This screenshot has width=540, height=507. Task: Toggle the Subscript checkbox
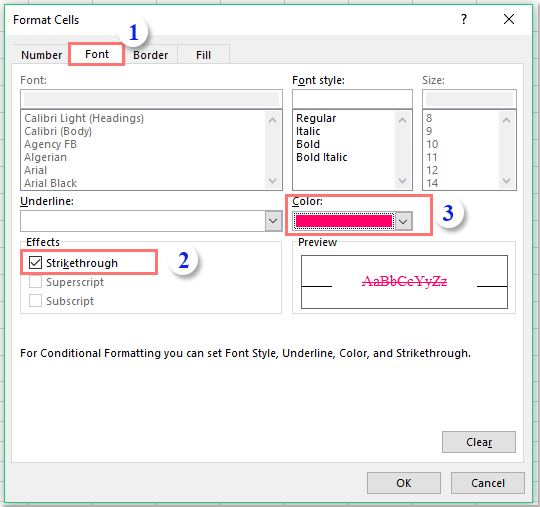point(35,301)
